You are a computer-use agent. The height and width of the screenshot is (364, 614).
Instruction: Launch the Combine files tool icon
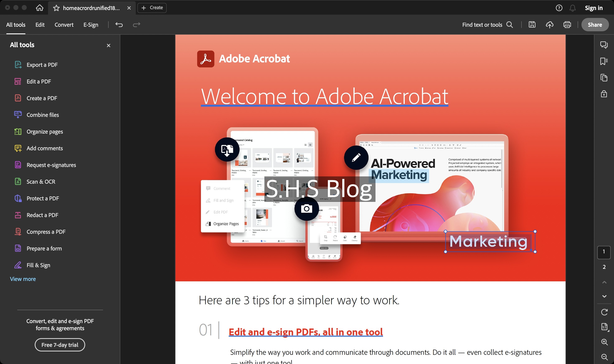click(x=18, y=115)
